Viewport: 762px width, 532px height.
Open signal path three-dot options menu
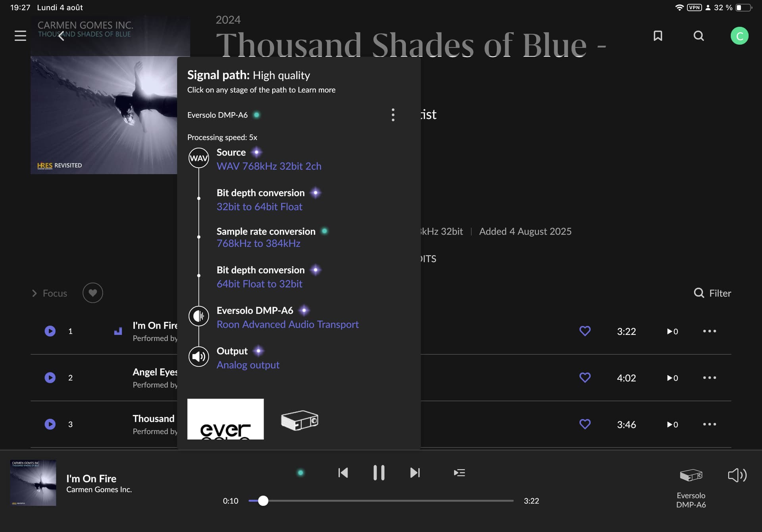tap(393, 115)
